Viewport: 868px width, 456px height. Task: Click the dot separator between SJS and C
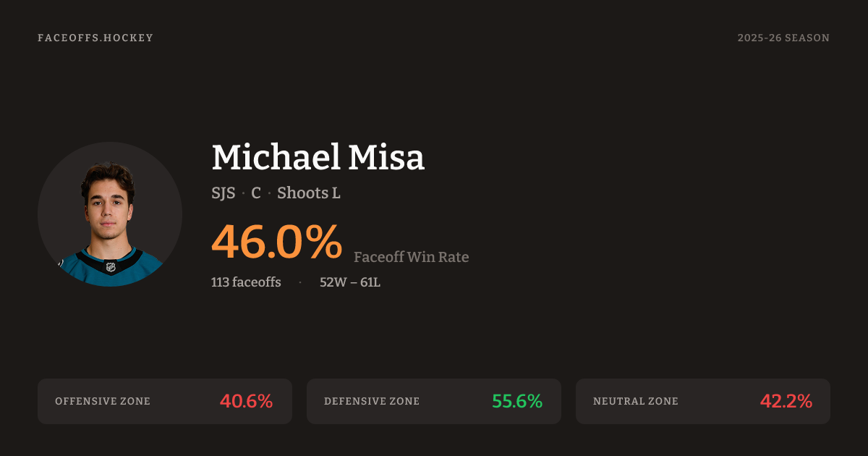(244, 194)
